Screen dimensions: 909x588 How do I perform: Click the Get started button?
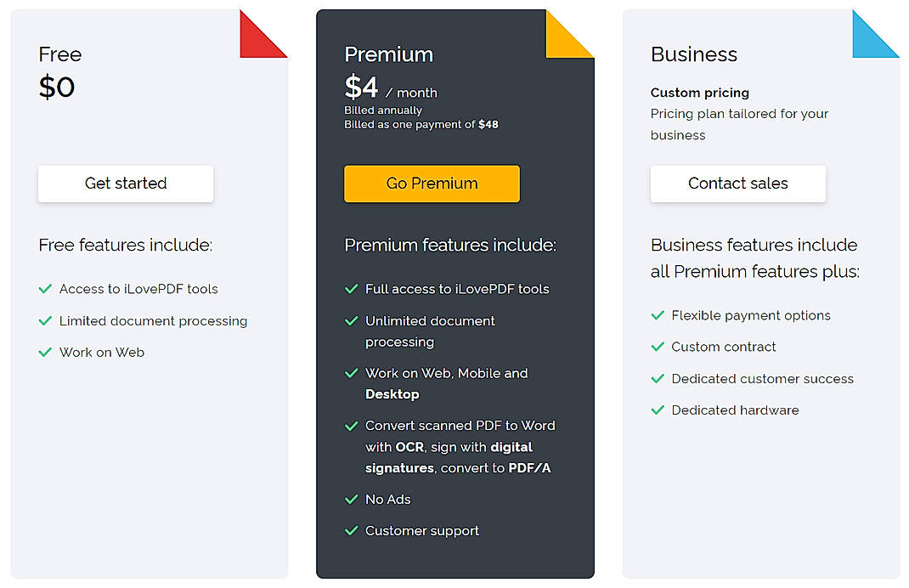pos(125,184)
